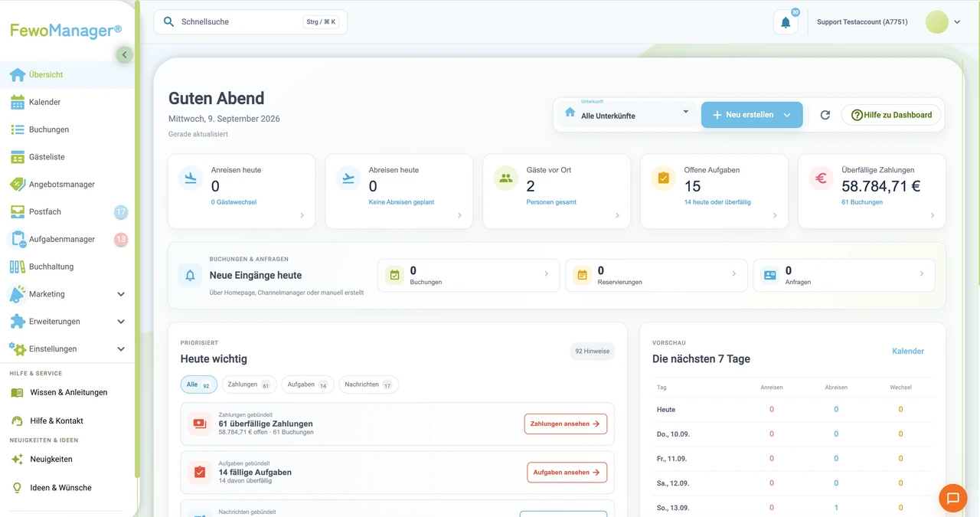Click the Erweiterungen puzzle icon
The image size is (980, 517).
pyautogui.click(x=17, y=322)
